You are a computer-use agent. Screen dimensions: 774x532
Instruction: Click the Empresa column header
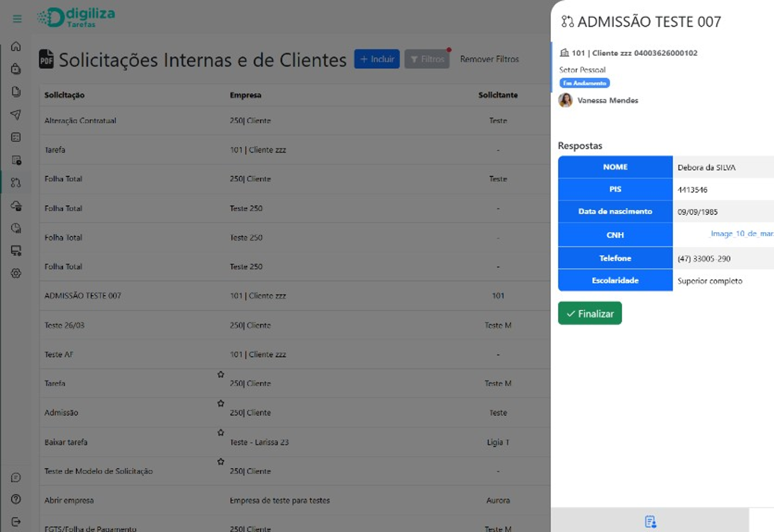(245, 95)
